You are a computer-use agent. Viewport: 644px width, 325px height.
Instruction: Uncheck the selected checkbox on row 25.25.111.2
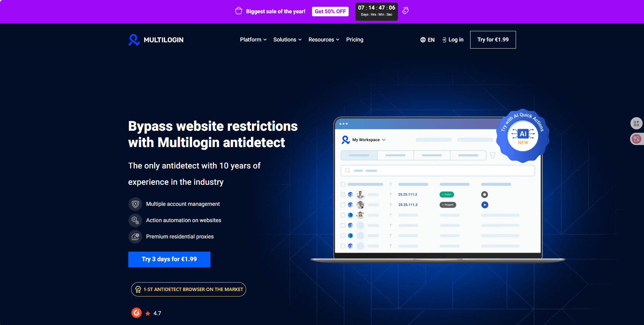[343, 194]
